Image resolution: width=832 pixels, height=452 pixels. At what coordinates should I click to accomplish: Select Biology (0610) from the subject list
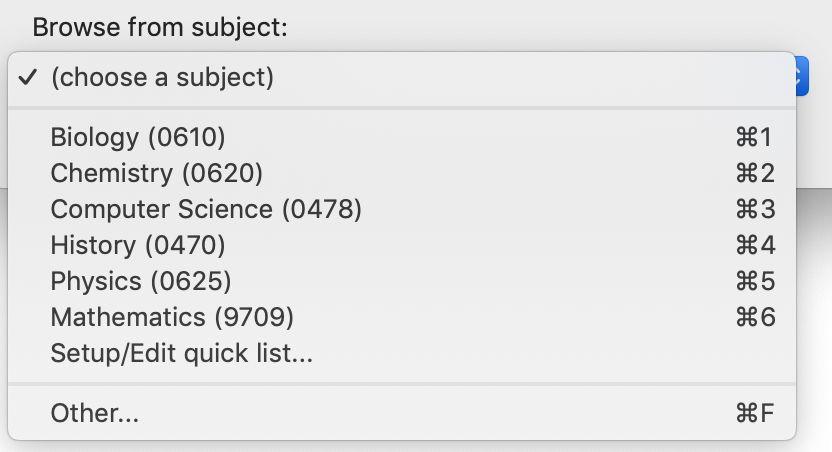[138, 137]
